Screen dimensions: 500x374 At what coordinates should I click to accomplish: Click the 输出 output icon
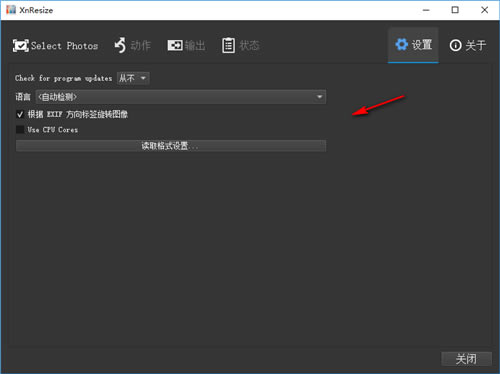tap(175, 45)
